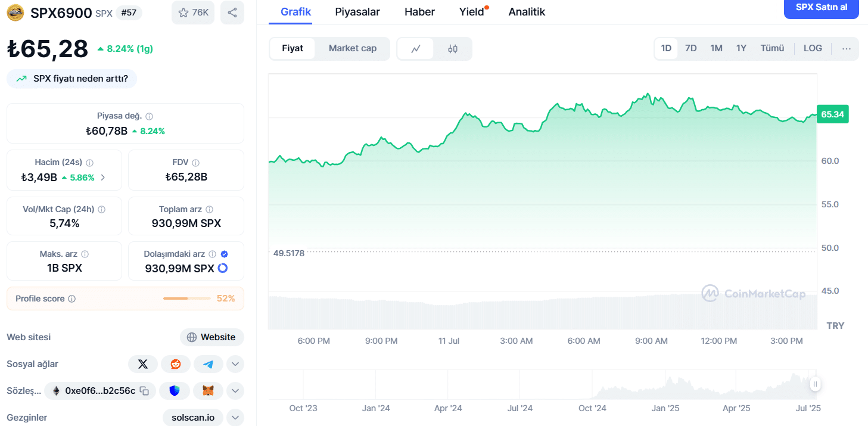Image resolution: width=868 pixels, height=426 pixels.
Task: Set chart range to 1Y
Action: (x=741, y=49)
